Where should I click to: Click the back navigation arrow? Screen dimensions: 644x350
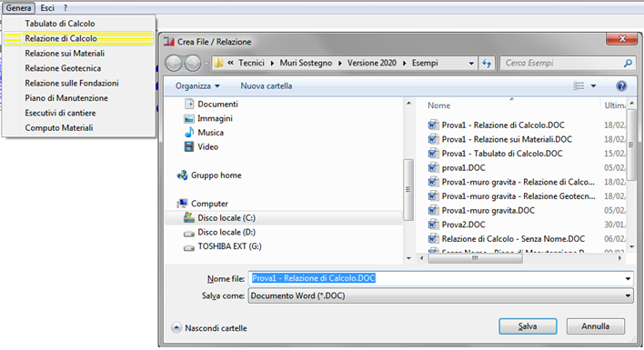[174, 64]
